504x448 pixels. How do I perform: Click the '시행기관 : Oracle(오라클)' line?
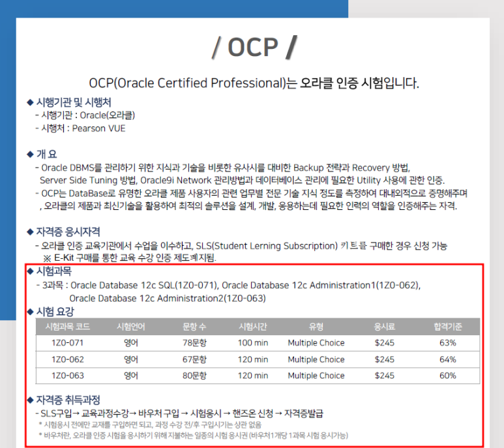[85, 115]
